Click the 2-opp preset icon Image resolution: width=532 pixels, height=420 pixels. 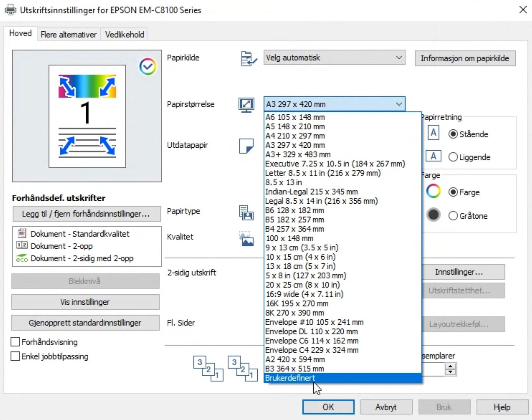pos(22,245)
